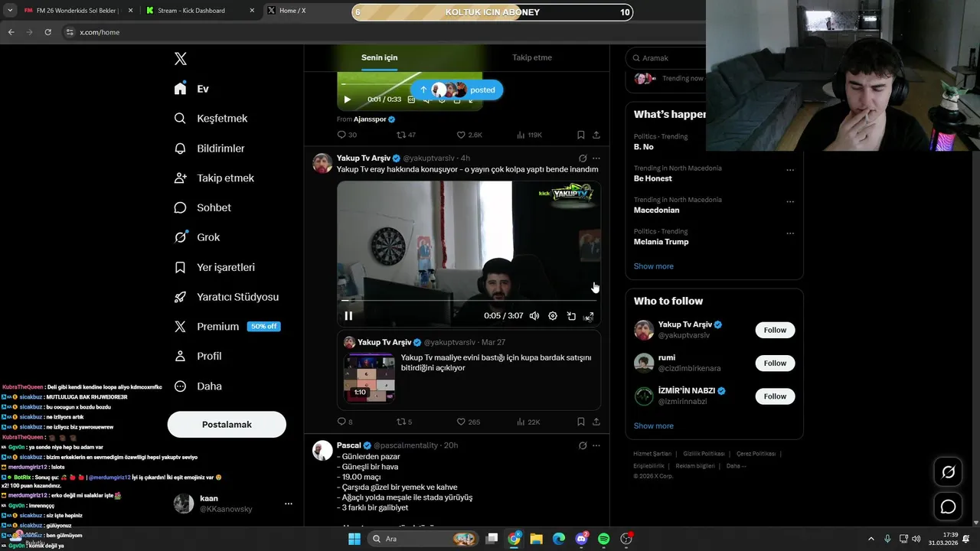The image size is (980, 551).
Task: Open Yaratıcı Stüdyosu
Action: coord(226,297)
